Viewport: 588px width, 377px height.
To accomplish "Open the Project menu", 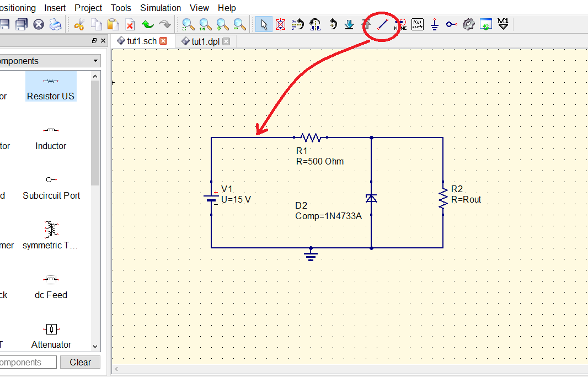I will coord(88,8).
